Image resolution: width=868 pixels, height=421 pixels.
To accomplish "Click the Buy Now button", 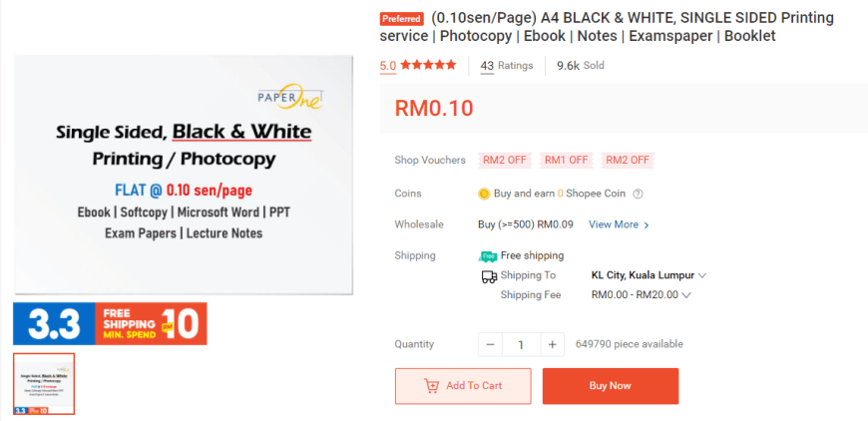I will pyautogui.click(x=610, y=386).
